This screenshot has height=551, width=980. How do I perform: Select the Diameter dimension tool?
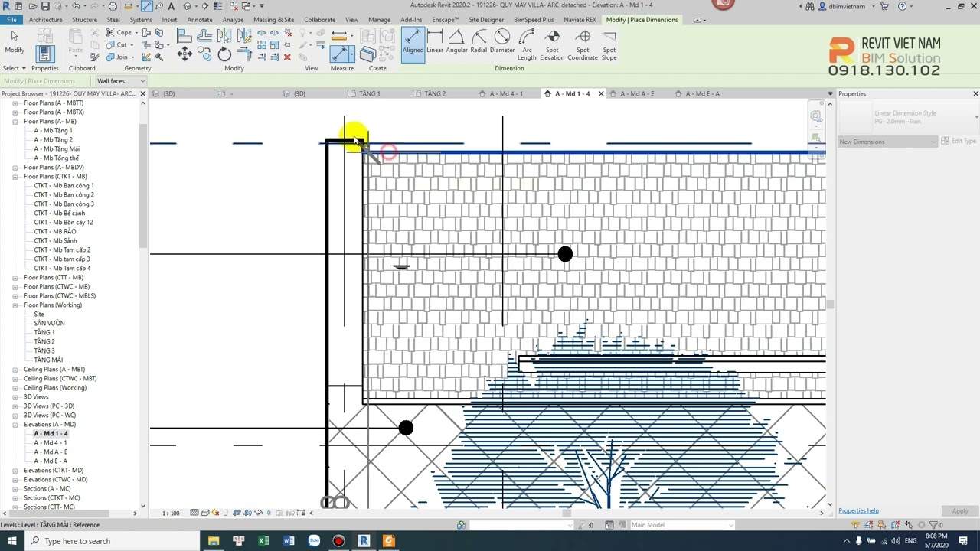502,42
